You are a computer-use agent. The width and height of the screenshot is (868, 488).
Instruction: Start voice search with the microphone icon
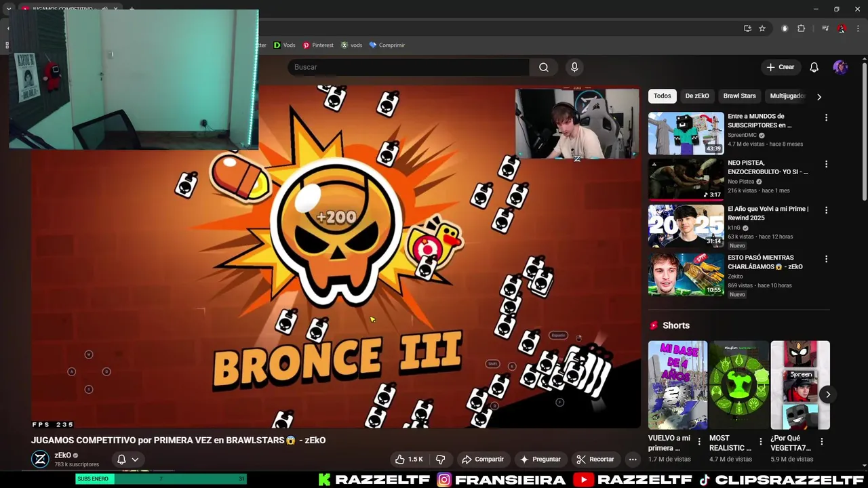coord(574,67)
